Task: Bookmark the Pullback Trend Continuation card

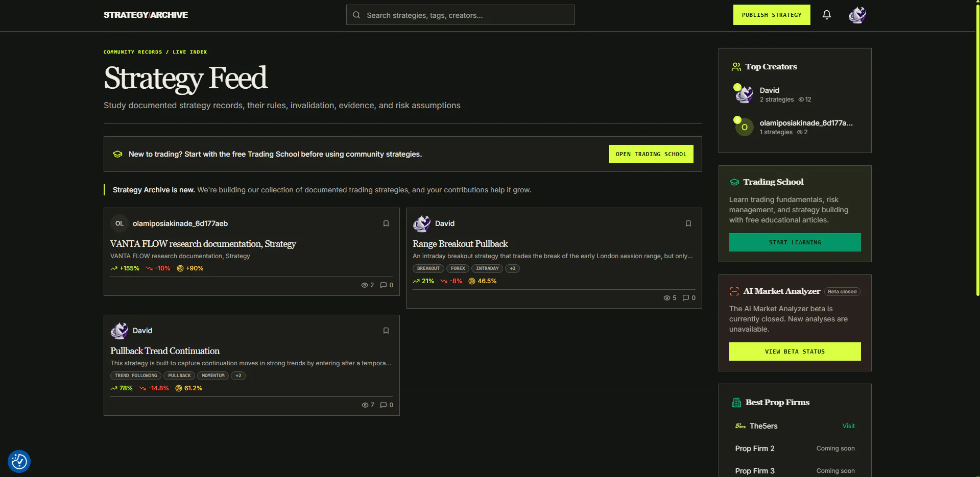Action: click(x=386, y=331)
